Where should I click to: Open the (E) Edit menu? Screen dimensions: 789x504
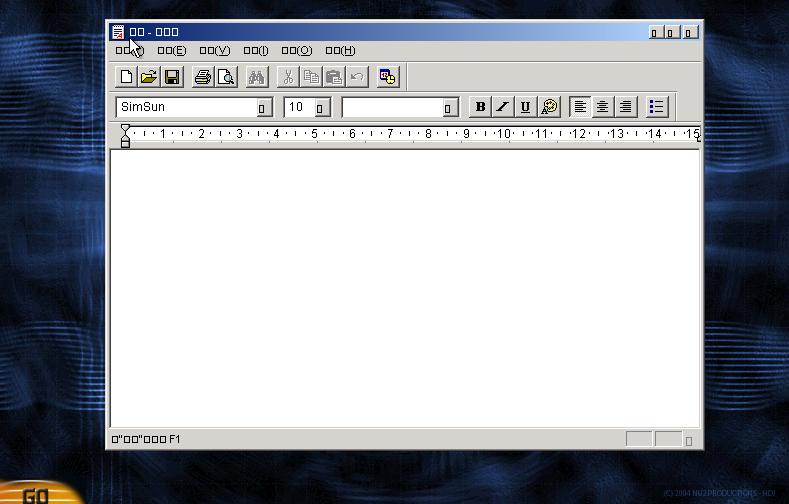(x=172, y=50)
